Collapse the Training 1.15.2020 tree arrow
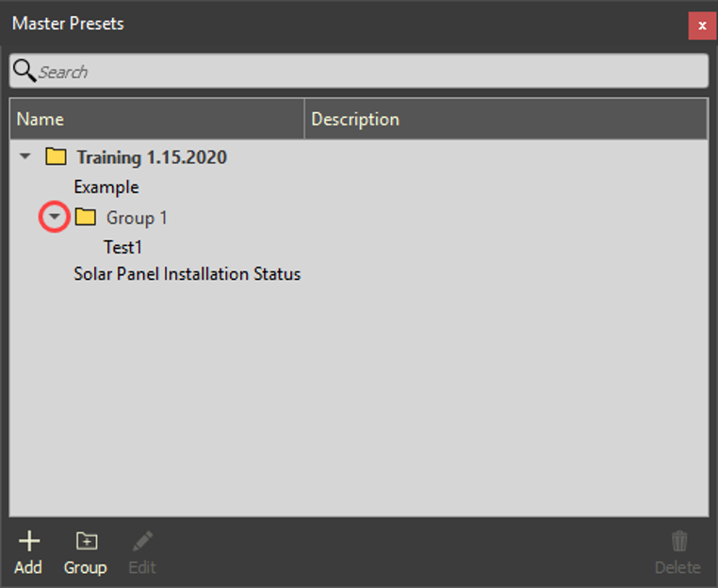 [25, 157]
